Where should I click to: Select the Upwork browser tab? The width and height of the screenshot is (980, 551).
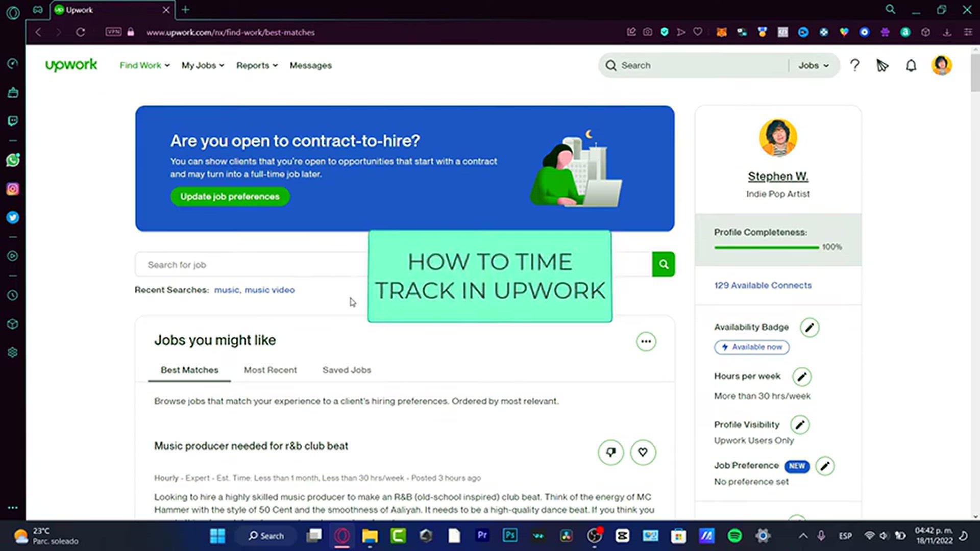coord(112,10)
